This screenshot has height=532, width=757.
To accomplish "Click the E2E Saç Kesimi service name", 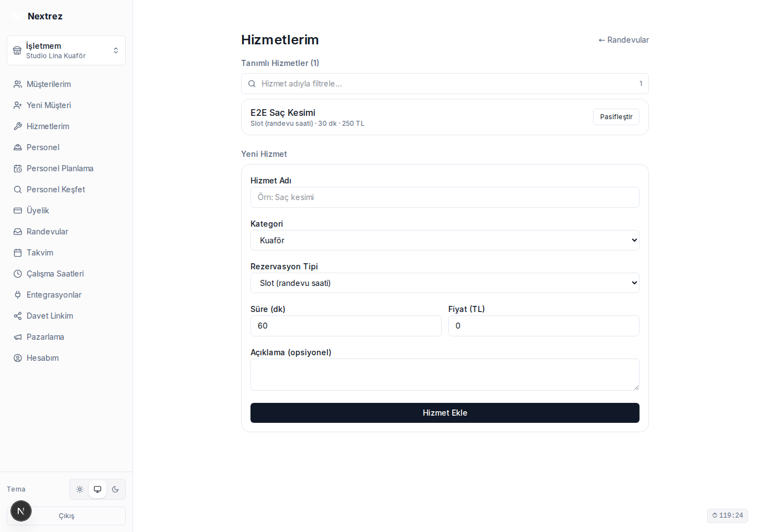I will [x=283, y=112].
